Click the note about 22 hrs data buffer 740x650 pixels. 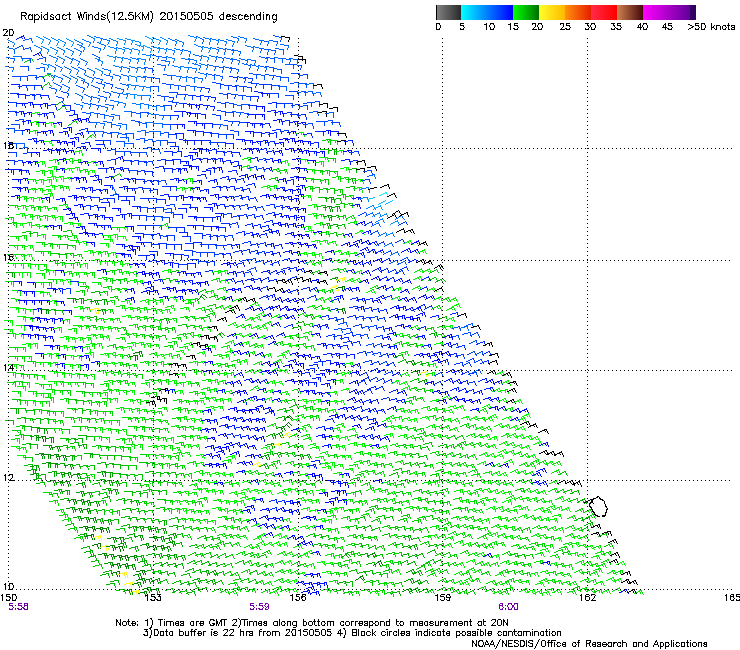tap(238, 633)
